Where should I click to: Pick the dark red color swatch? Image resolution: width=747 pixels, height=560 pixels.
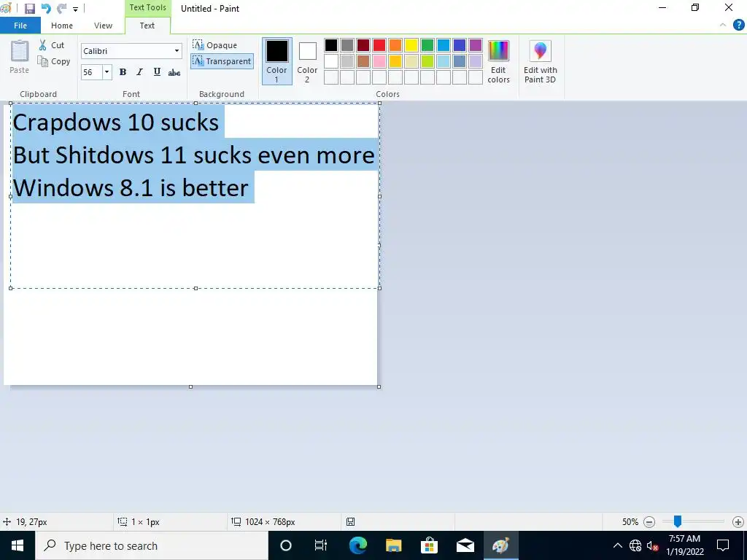point(363,45)
